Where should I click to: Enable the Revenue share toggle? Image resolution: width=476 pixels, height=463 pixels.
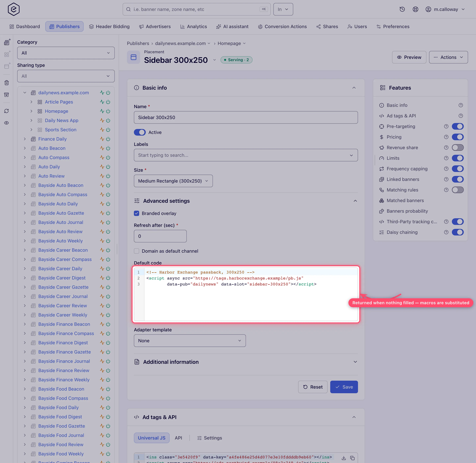[x=457, y=148]
